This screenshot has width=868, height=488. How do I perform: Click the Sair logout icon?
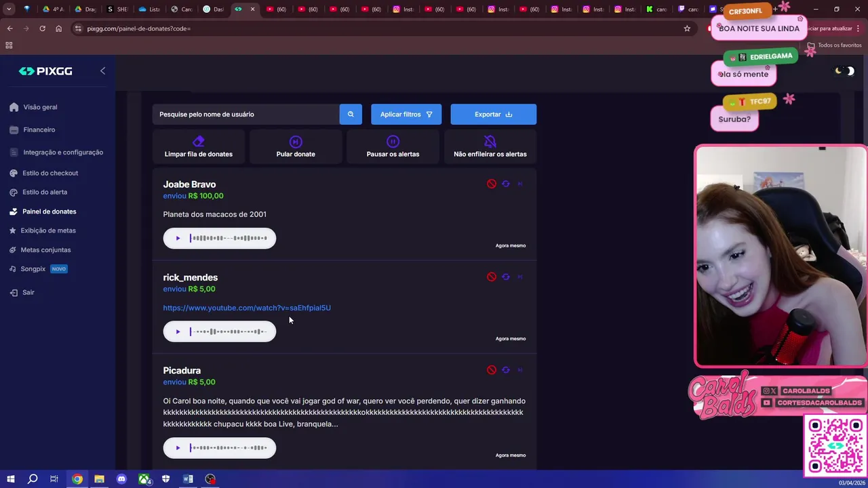point(14,292)
